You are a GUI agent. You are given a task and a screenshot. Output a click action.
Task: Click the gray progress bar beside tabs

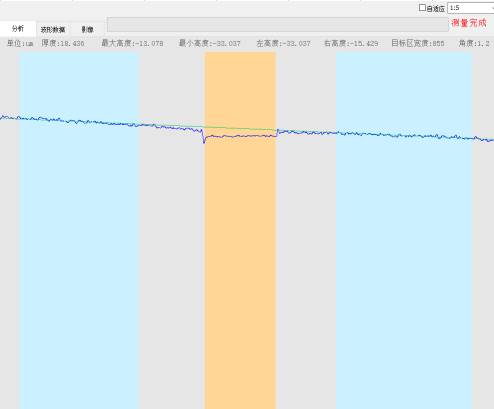pos(278,24)
